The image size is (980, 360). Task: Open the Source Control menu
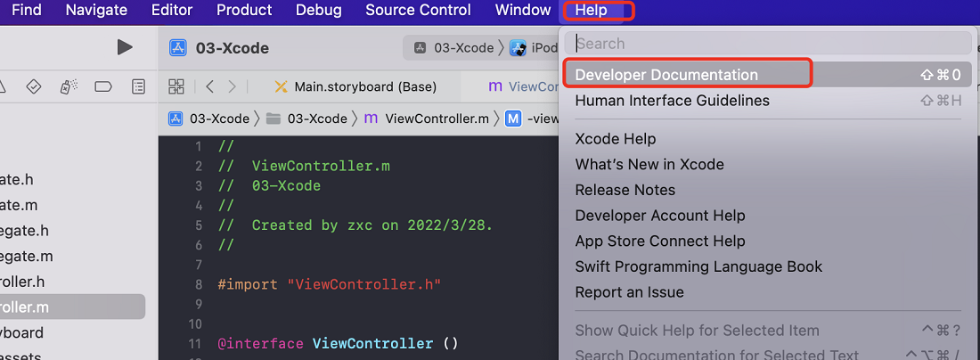pyautogui.click(x=418, y=11)
